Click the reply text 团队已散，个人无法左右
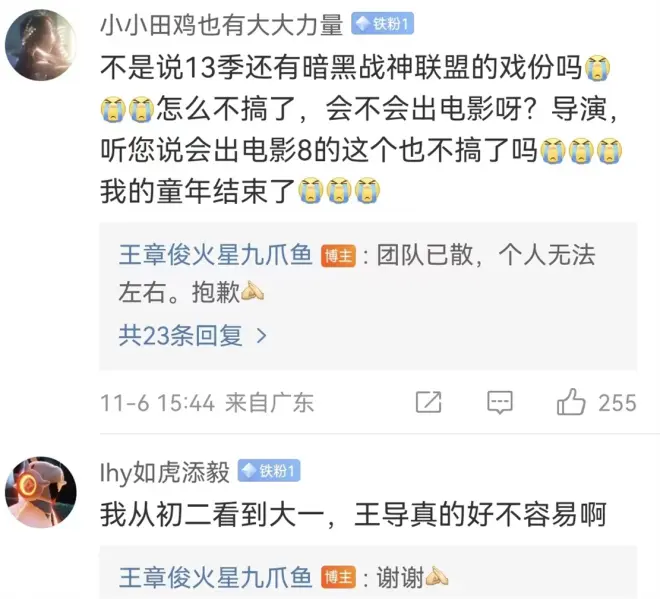This screenshot has height=599, width=660. pyautogui.click(x=357, y=274)
